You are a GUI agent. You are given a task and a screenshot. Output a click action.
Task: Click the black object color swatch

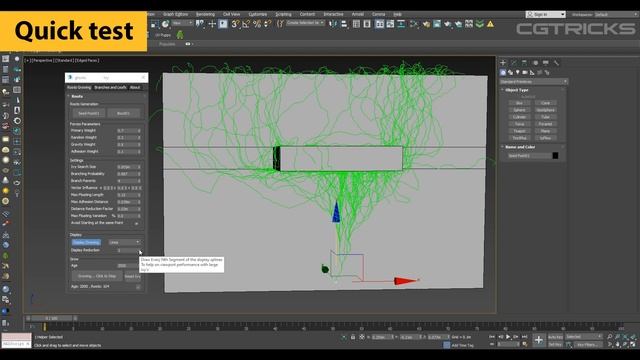pyautogui.click(x=555, y=156)
